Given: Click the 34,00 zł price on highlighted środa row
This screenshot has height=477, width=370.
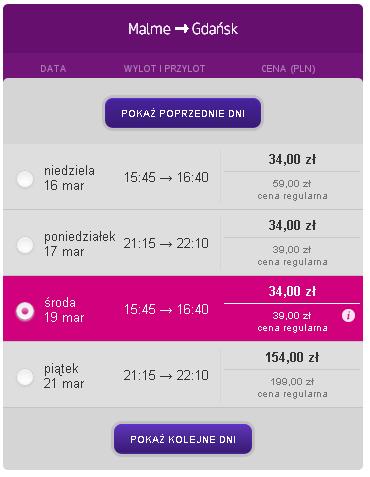Looking at the screenshot, I should (x=292, y=291).
